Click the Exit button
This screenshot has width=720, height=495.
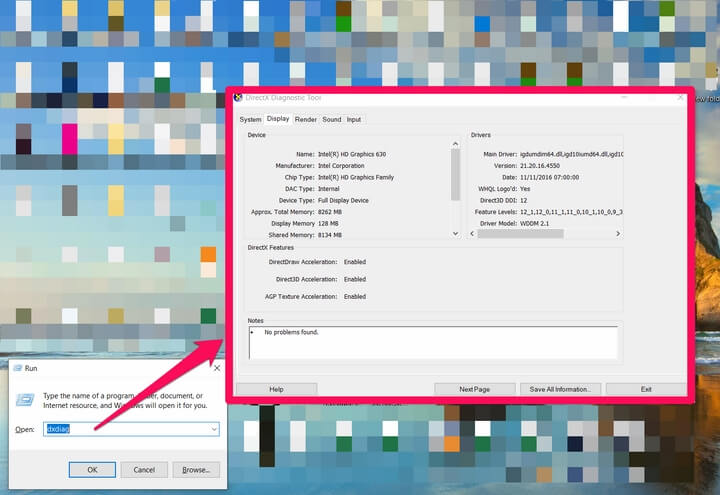click(x=646, y=389)
